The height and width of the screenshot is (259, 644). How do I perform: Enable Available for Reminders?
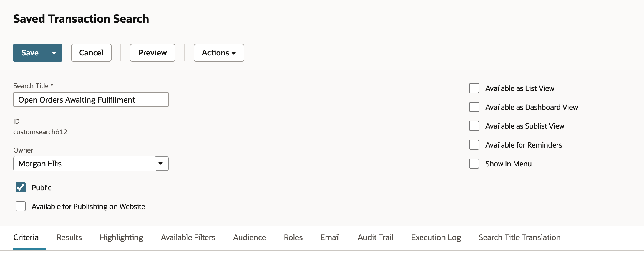pos(474,145)
